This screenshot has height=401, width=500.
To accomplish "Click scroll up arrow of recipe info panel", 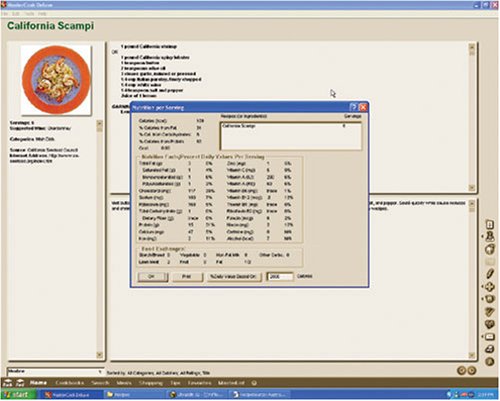I will click(x=99, y=123).
